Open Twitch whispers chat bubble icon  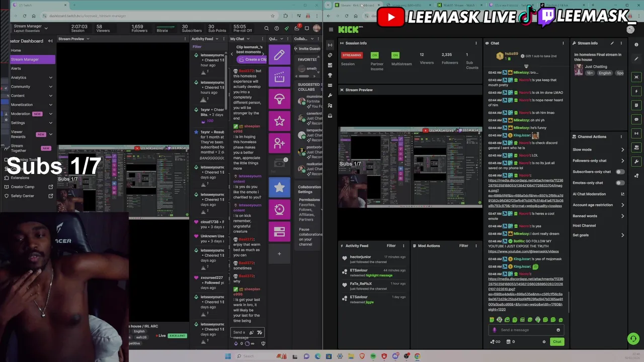click(307, 29)
